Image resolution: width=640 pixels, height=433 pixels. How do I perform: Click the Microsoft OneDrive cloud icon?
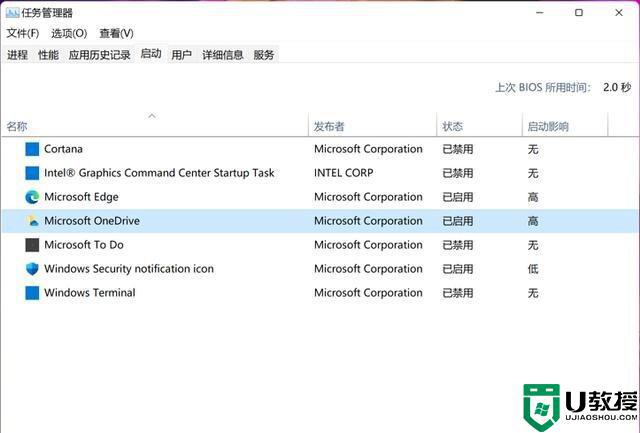click(32, 221)
